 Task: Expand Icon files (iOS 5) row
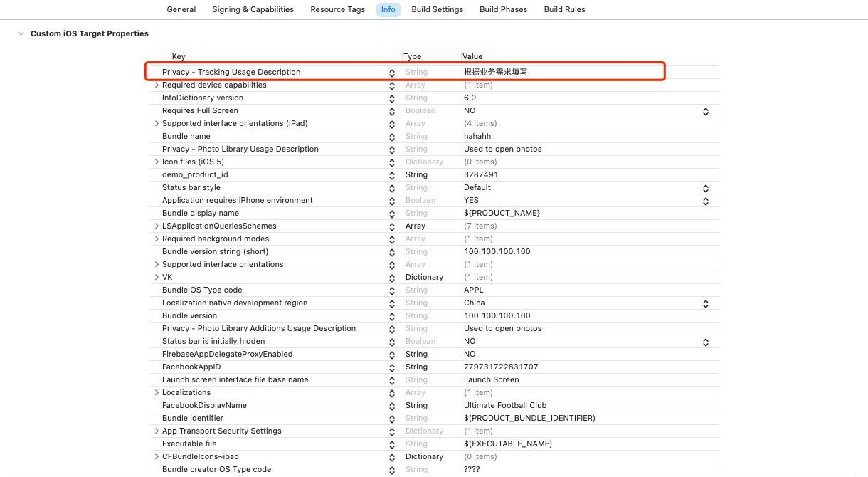pyautogui.click(x=157, y=162)
